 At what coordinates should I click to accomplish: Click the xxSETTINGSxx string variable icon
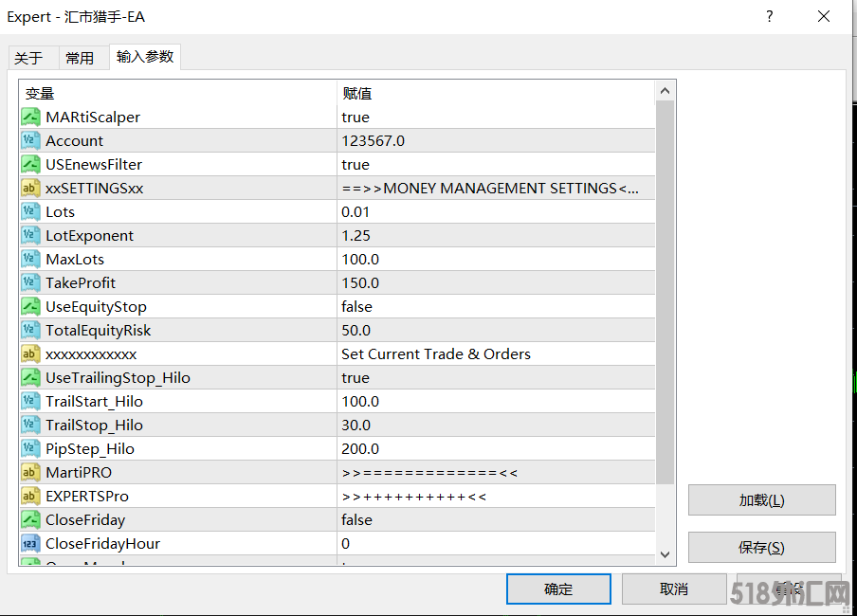30,189
